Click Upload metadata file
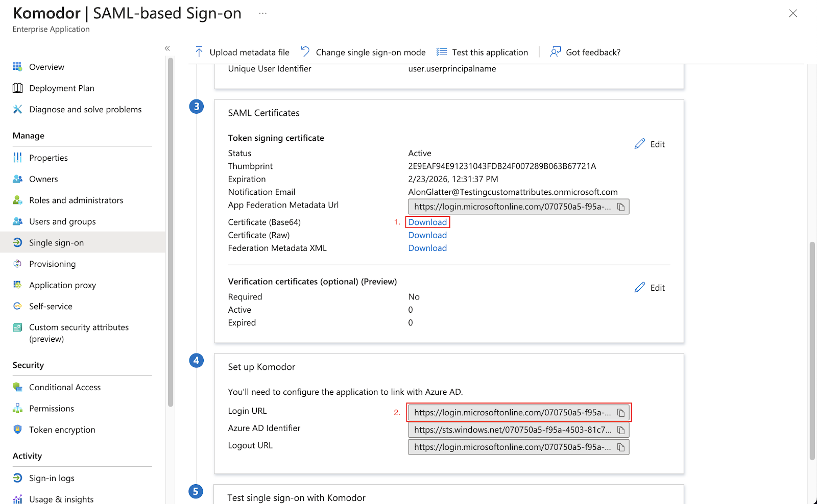The image size is (817, 504). pos(242,52)
